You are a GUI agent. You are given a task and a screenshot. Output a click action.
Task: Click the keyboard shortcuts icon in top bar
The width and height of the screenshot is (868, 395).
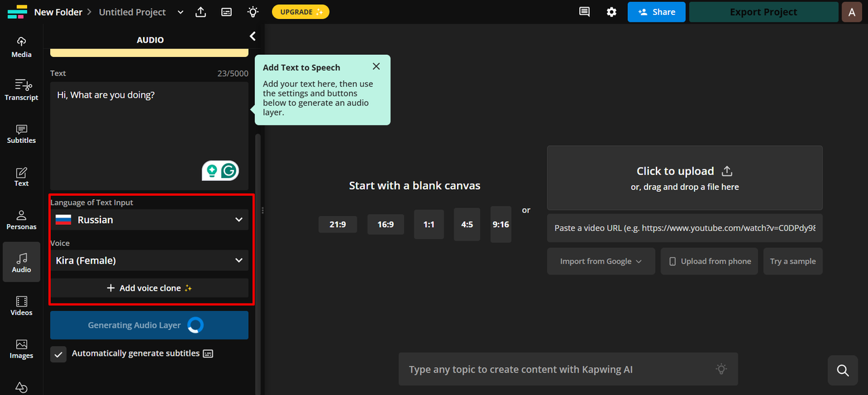coord(226,12)
